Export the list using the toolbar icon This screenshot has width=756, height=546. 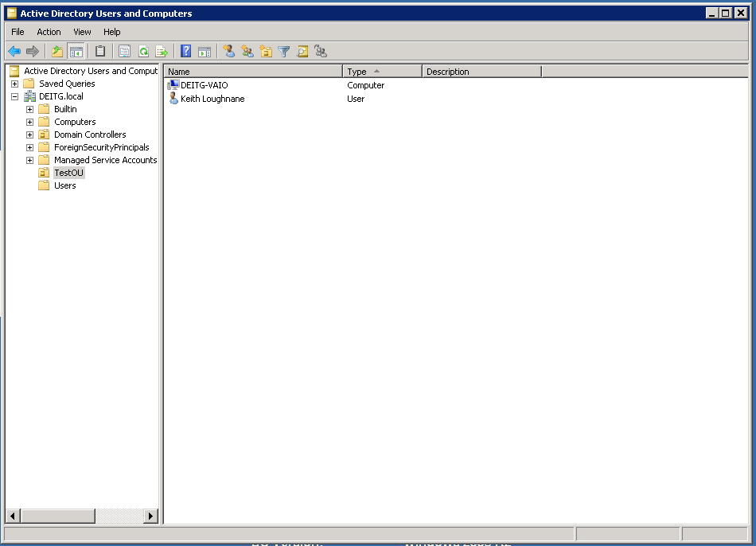[162, 51]
